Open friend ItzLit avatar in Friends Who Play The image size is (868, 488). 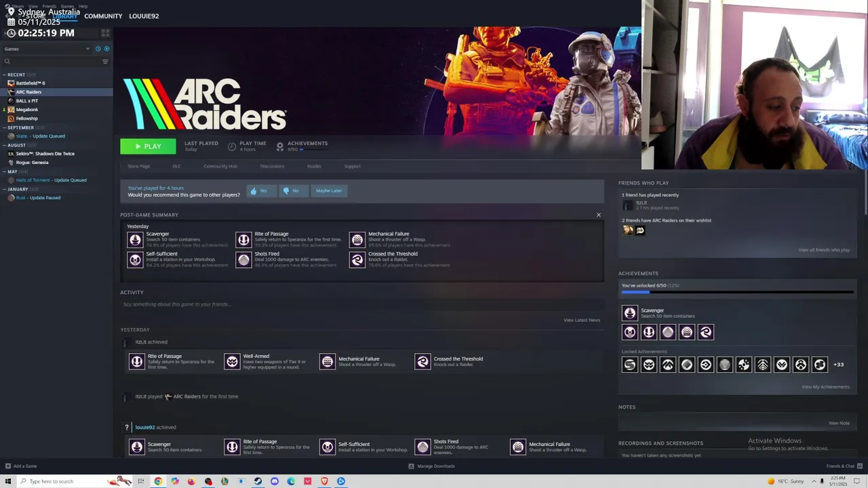(x=628, y=205)
